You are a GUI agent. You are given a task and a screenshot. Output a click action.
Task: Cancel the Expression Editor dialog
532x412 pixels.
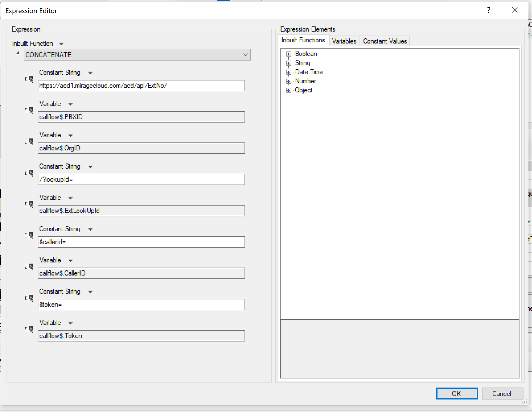(502, 394)
